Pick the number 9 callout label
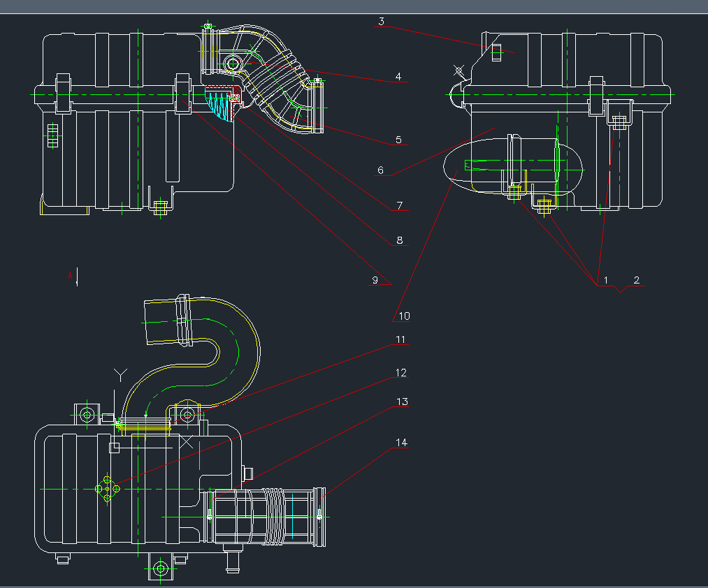 [x=375, y=280]
